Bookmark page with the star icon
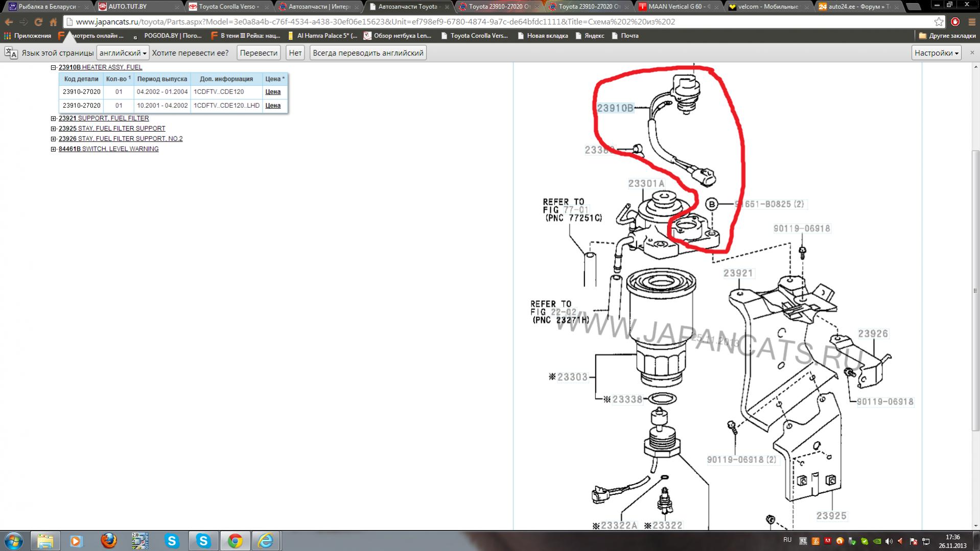The image size is (980, 551). [939, 22]
